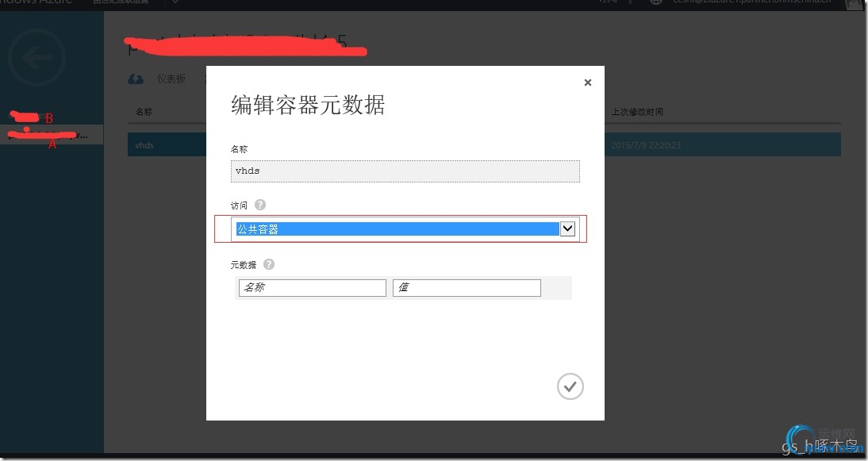This screenshot has width=868, height=461.
Task: Open the 公共容器 access dropdown
Action: 405,229
